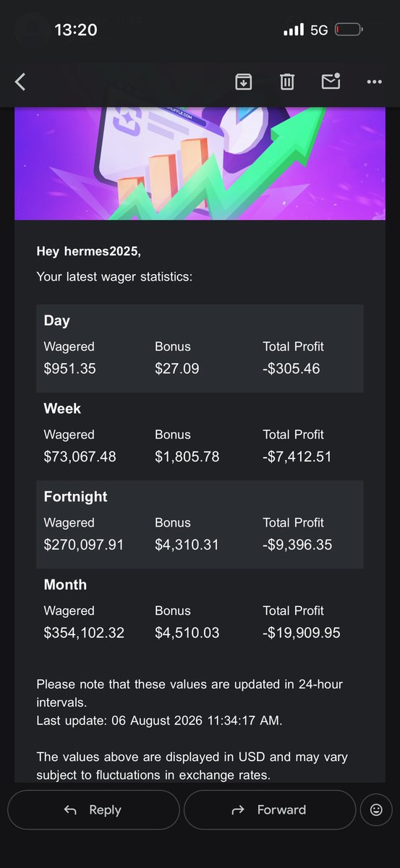400x868 pixels.
Task: Delete email with trash icon
Action: pyautogui.click(x=287, y=82)
